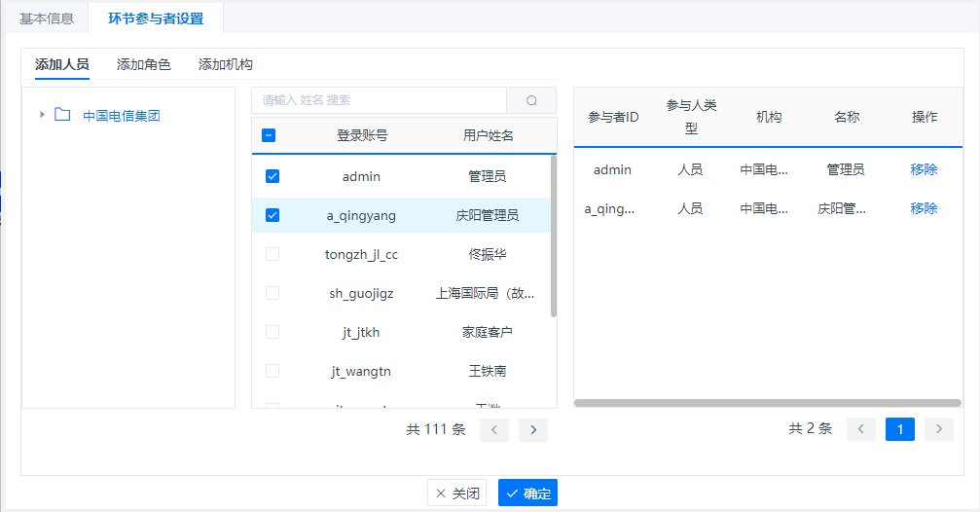This screenshot has height=512, width=980.
Task: Click the name search input field
Action: coord(379,100)
